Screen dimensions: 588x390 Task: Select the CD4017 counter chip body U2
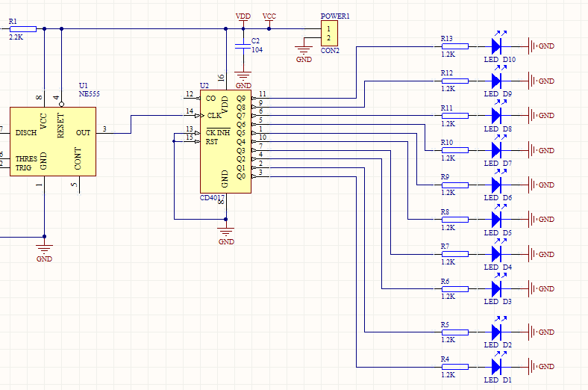(226, 141)
